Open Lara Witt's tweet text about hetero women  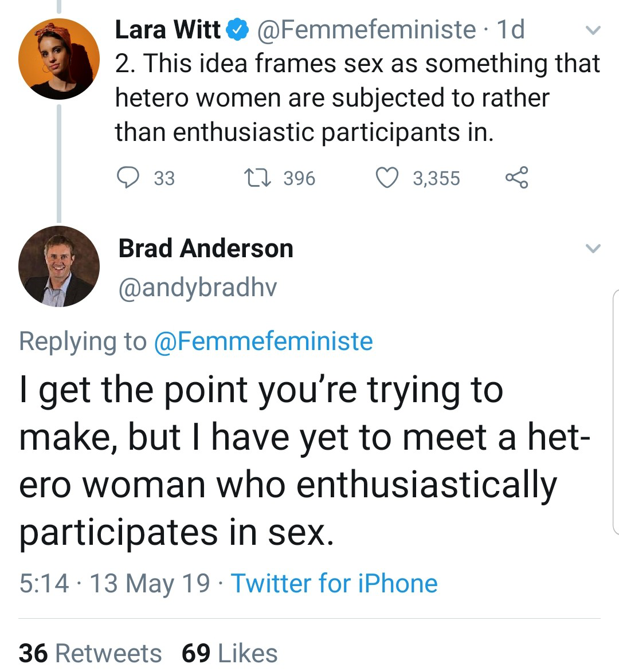pos(355,98)
